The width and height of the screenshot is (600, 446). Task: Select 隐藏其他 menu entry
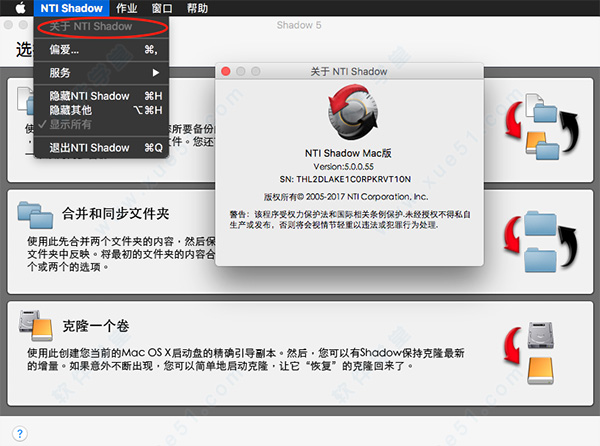(x=102, y=110)
